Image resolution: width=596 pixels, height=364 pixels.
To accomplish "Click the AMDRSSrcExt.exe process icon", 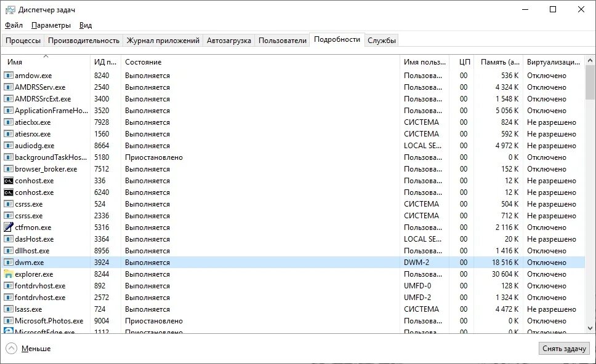I will 9,99.
